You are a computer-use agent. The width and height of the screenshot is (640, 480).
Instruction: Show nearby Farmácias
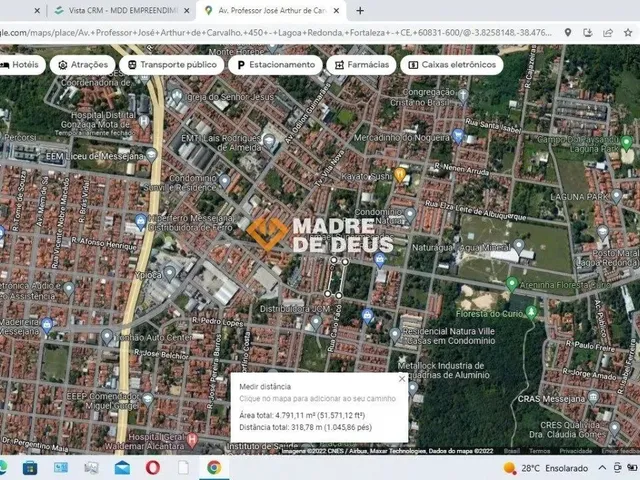click(x=361, y=65)
